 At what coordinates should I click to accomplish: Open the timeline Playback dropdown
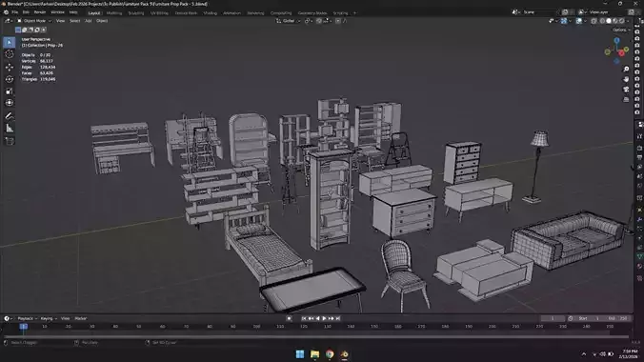[27, 318]
